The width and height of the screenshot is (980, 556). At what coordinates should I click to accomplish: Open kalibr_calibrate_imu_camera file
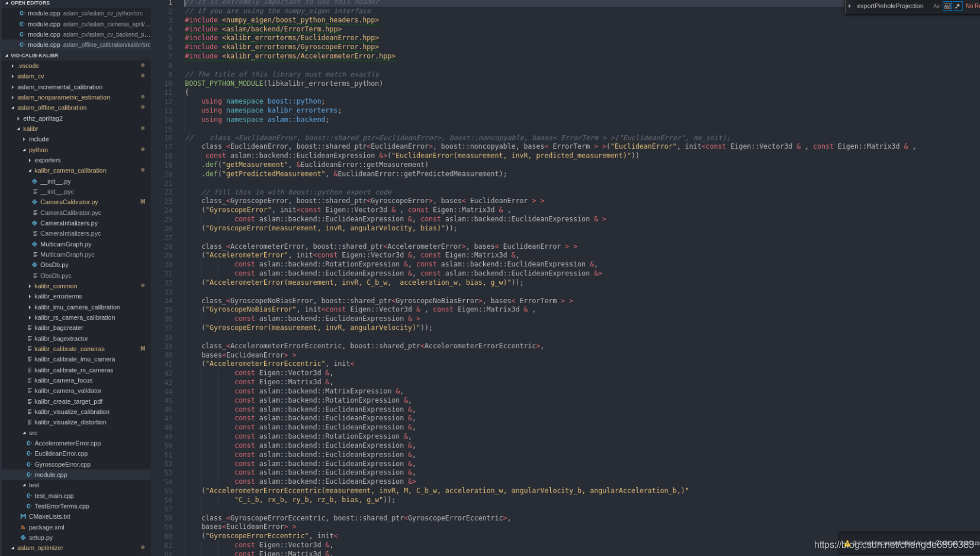pos(76,359)
